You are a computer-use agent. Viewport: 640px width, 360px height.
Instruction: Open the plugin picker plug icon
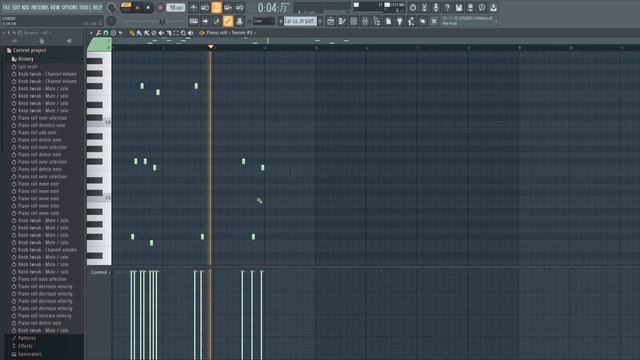[400, 21]
